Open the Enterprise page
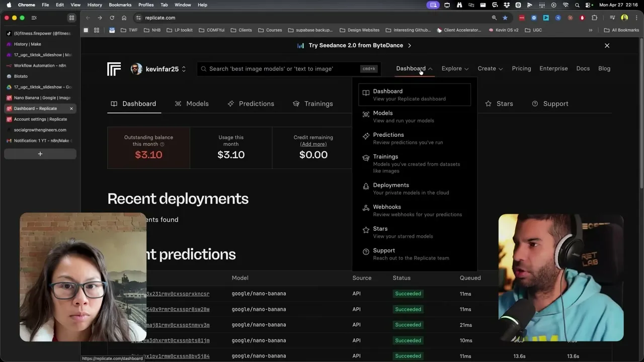This screenshot has height=362, width=644. click(x=553, y=69)
